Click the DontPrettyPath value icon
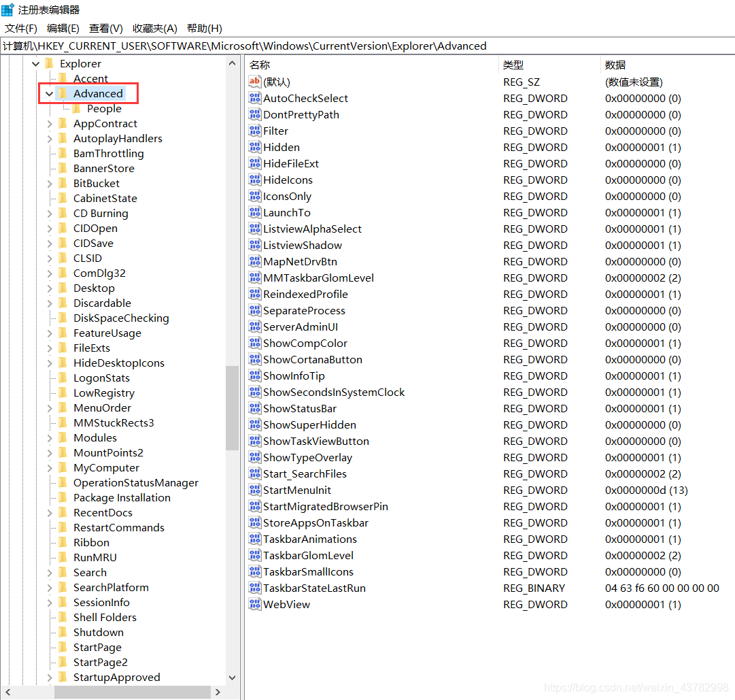This screenshot has height=700, width=735. [x=254, y=114]
